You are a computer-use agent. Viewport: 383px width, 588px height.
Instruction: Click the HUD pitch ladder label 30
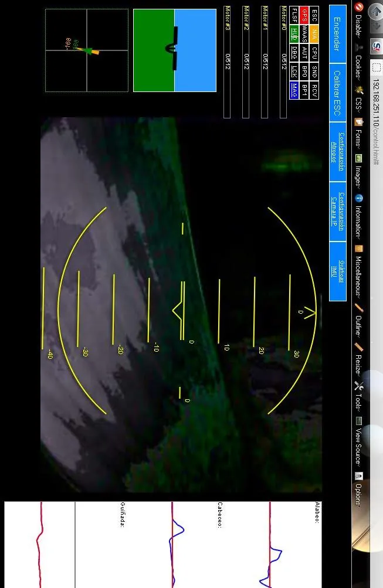(x=296, y=354)
